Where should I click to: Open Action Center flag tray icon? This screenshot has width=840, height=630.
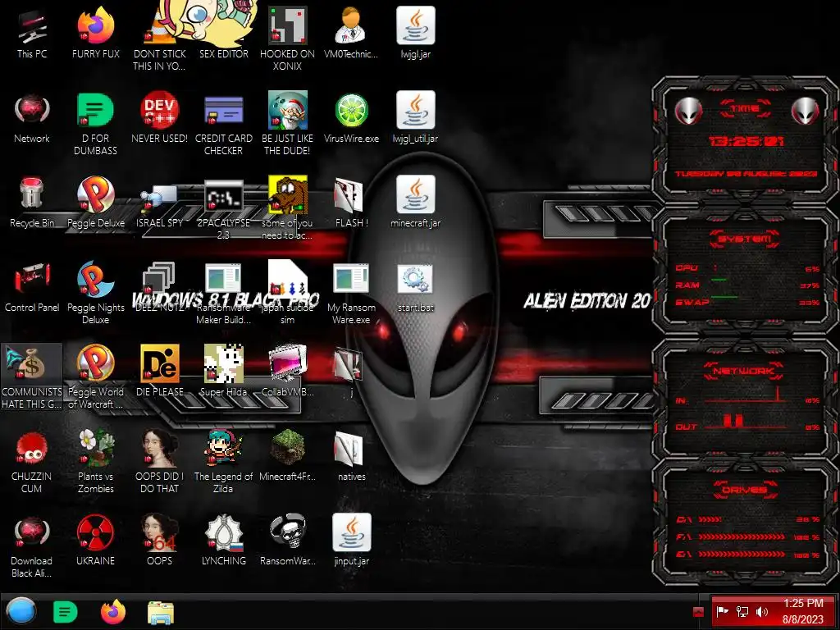[722, 611]
